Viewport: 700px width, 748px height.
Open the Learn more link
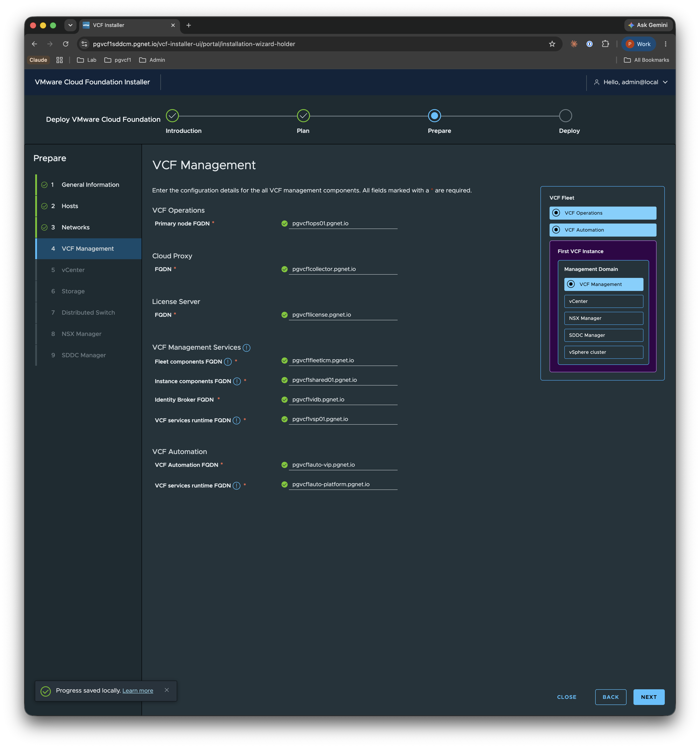[x=138, y=691]
